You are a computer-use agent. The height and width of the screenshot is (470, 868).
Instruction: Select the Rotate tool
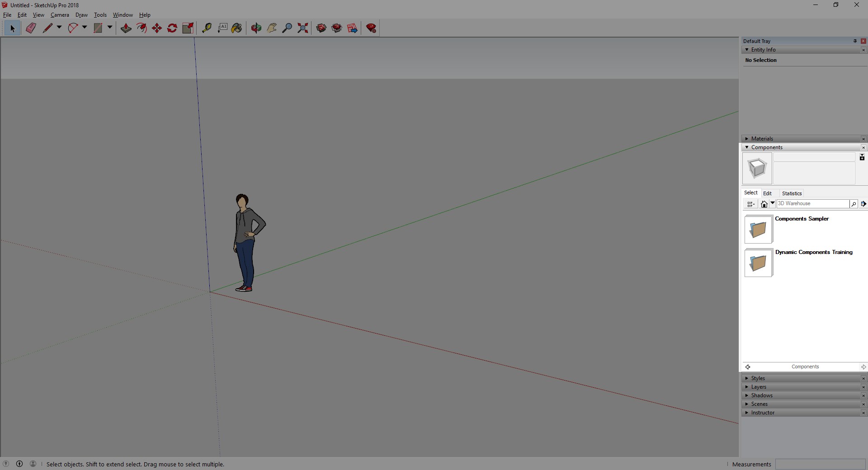[172, 28]
